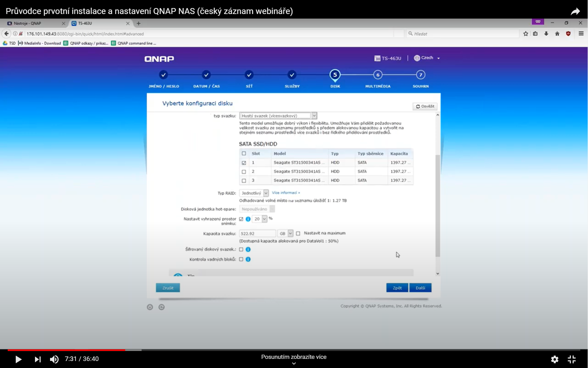Exit fullscreen mode

tap(572, 359)
